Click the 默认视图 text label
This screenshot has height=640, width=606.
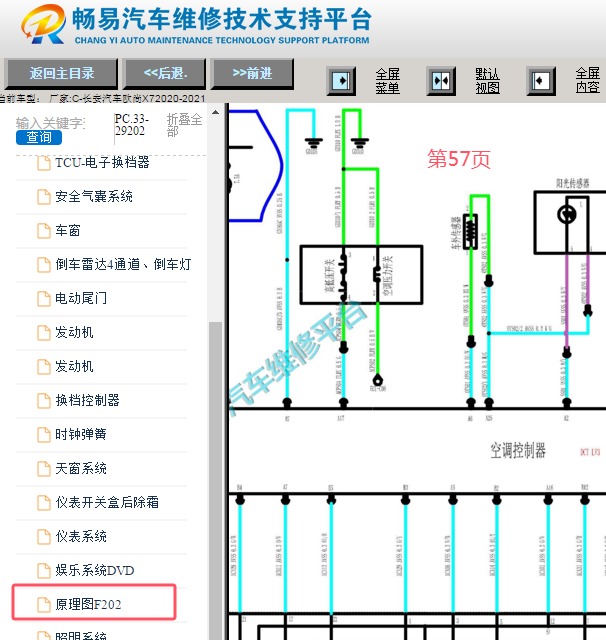(487, 81)
